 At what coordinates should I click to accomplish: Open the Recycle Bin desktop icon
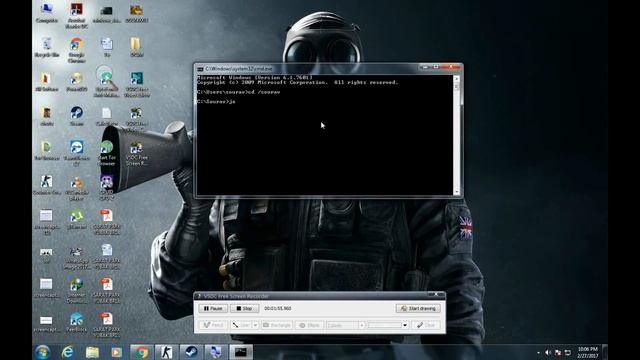tap(47, 47)
